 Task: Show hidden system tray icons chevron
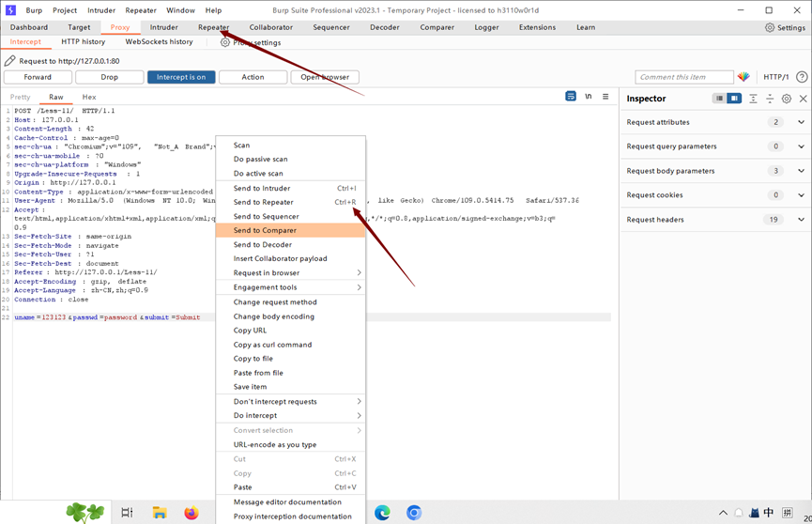723,513
